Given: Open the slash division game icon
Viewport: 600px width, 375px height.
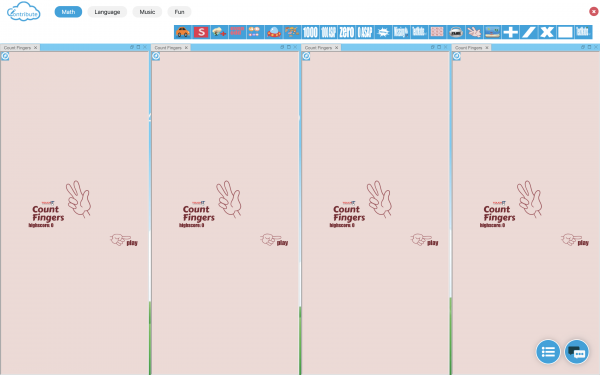Looking at the screenshot, I should (x=529, y=32).
